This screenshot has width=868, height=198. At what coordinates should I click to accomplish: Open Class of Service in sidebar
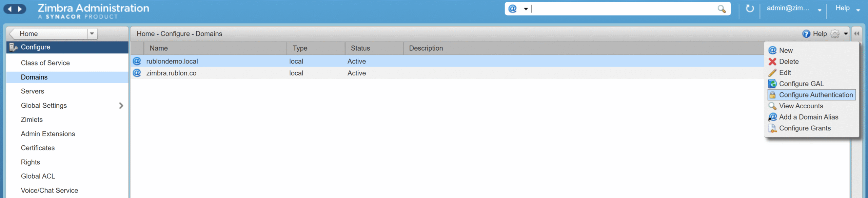45,63
